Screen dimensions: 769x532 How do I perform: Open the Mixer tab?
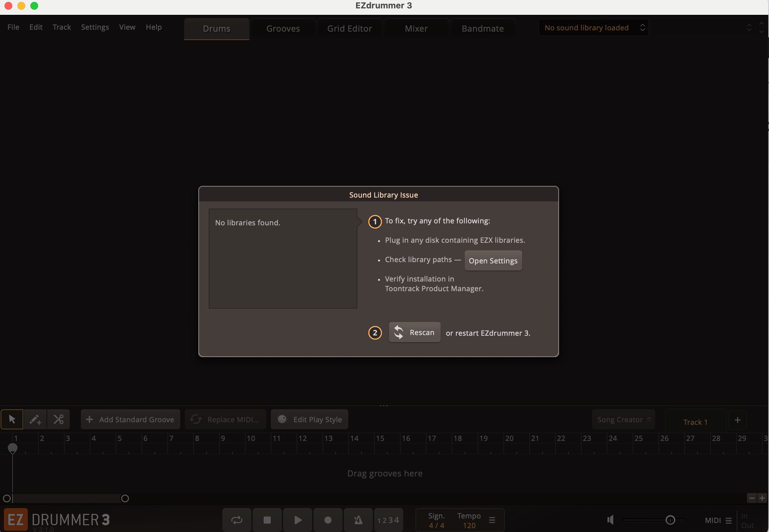(x=416, y=29)
